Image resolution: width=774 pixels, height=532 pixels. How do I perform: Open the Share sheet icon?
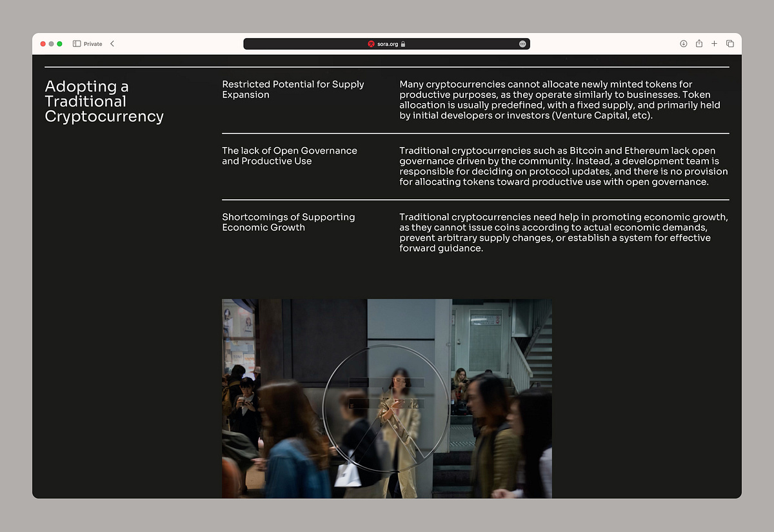[699, 44]
